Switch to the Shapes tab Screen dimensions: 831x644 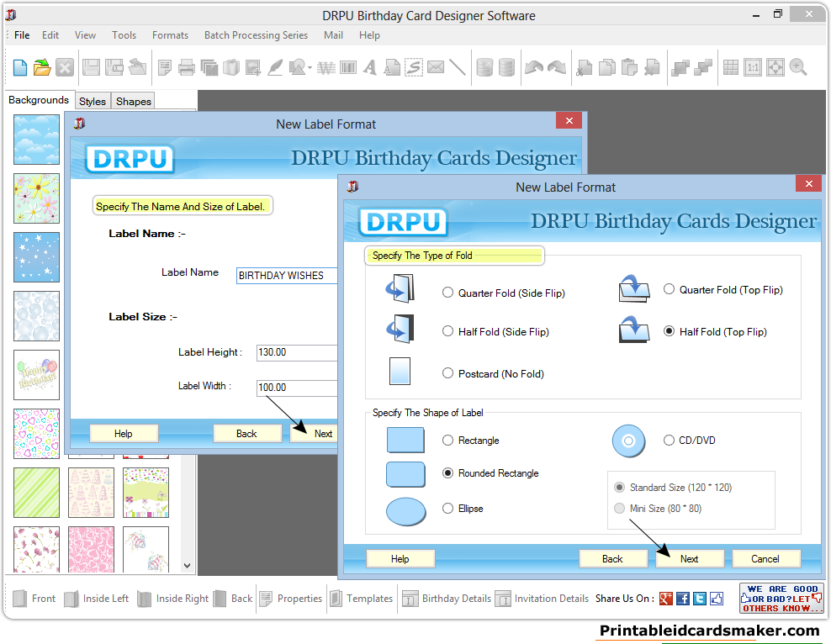134,101
